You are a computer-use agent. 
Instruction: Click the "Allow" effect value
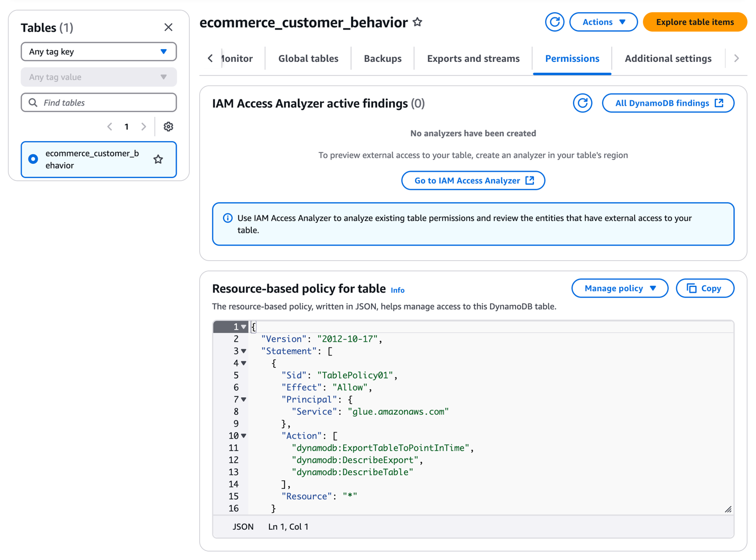pos(350,388)
